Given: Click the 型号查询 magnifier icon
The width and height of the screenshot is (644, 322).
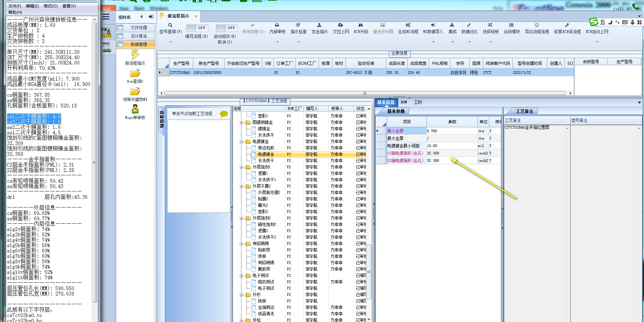Looking at the screenshot, I should coord(170,25).
